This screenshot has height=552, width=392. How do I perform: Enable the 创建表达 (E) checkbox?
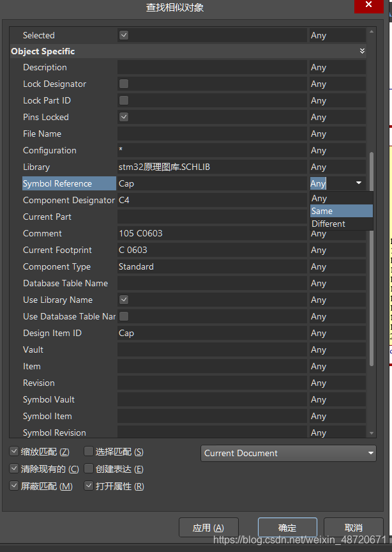click(x=89, y=469)
